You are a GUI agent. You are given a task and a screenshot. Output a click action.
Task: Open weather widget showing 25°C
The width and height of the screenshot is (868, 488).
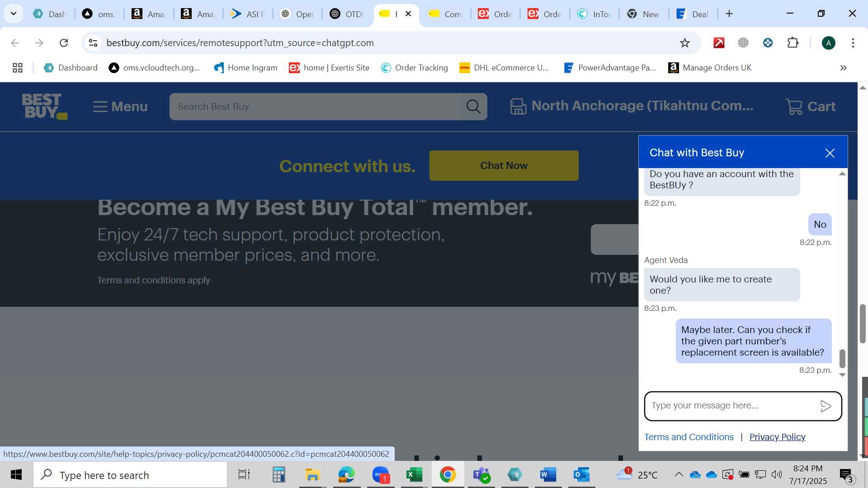[637, 475]
